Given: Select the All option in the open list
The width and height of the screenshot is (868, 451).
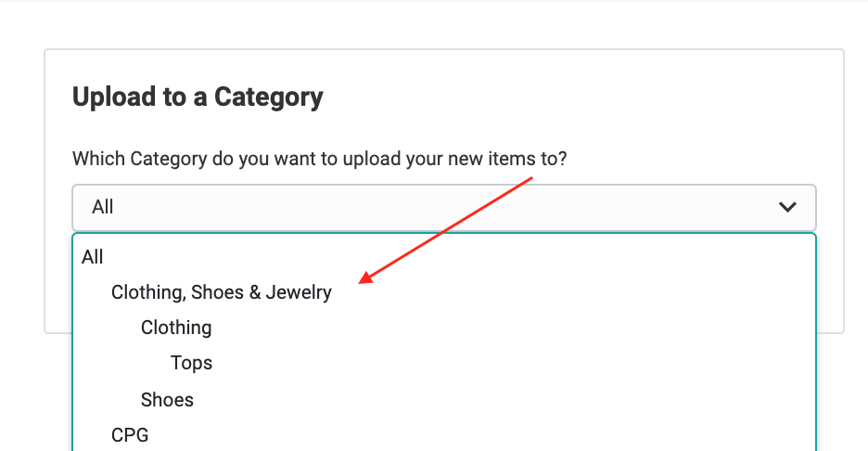Looking at the screenshot, I should [93, 257].
